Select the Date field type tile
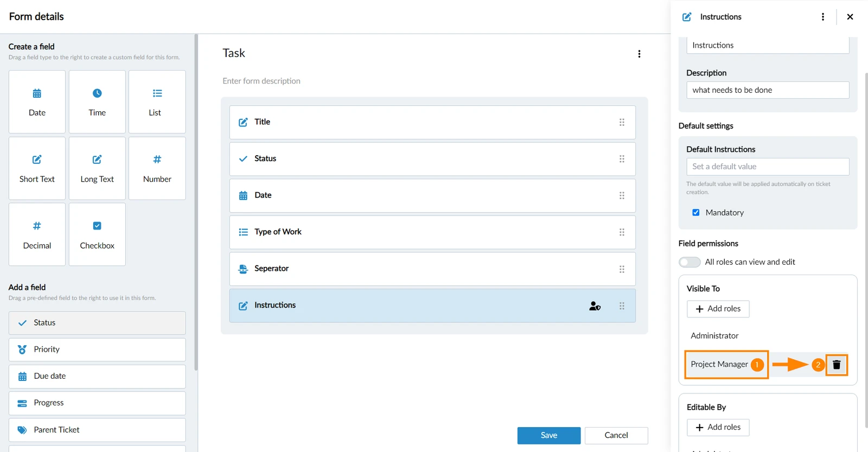Image resolution: width=868 pixels, height=452 pixels. pos(37,101)
